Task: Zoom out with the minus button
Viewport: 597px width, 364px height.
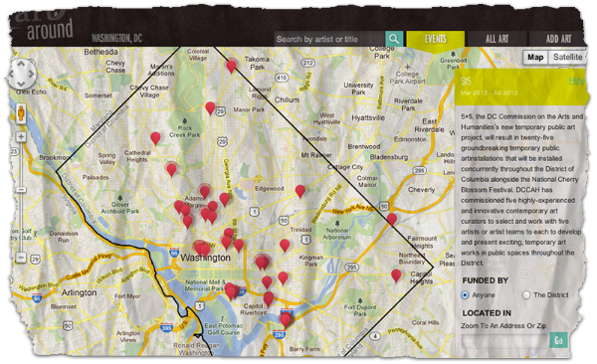Action: coord(21,258)
